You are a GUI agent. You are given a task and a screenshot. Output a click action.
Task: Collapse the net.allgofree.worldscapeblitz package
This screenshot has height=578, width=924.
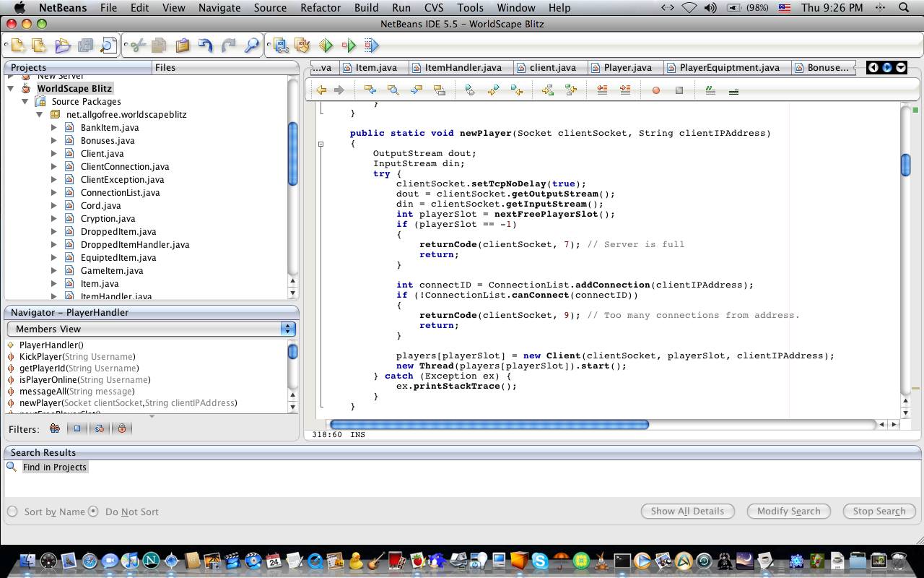pos(40,114)
